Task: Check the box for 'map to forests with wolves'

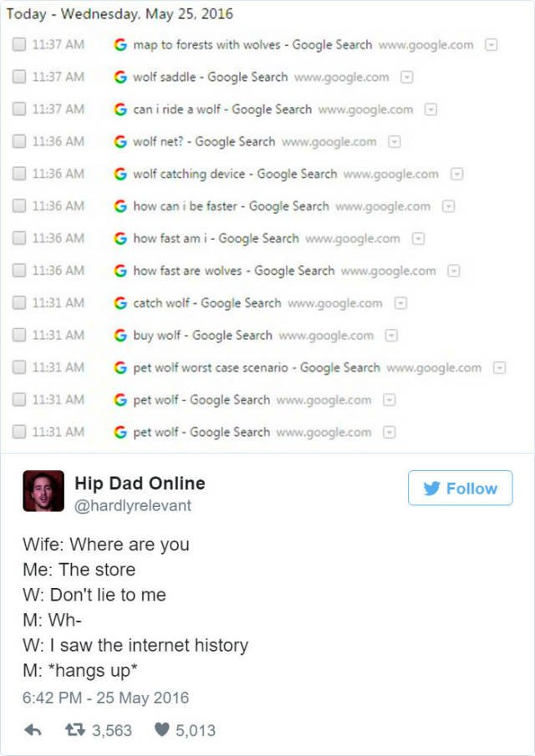Action: [x=19, y=44]
